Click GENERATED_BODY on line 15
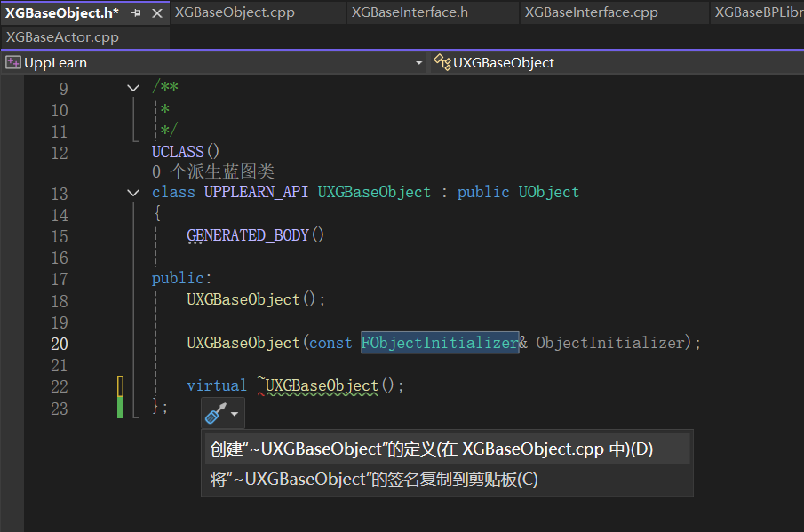Screen dimensions: 804x532 point(248,235)
